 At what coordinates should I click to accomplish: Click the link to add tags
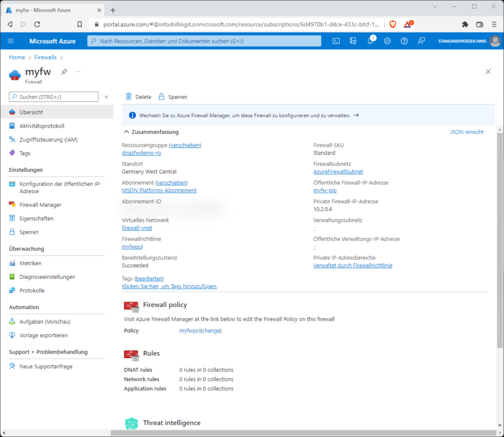pos(169,286)
